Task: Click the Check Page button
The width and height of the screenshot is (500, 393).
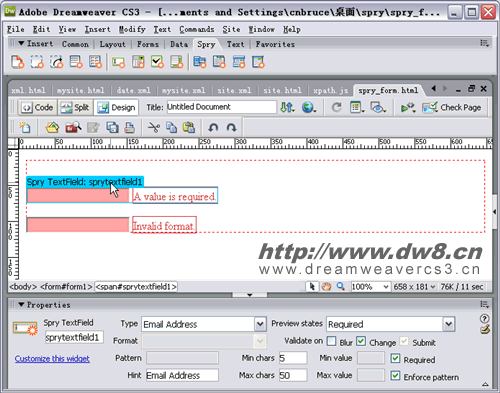Action: coord(452,107)
